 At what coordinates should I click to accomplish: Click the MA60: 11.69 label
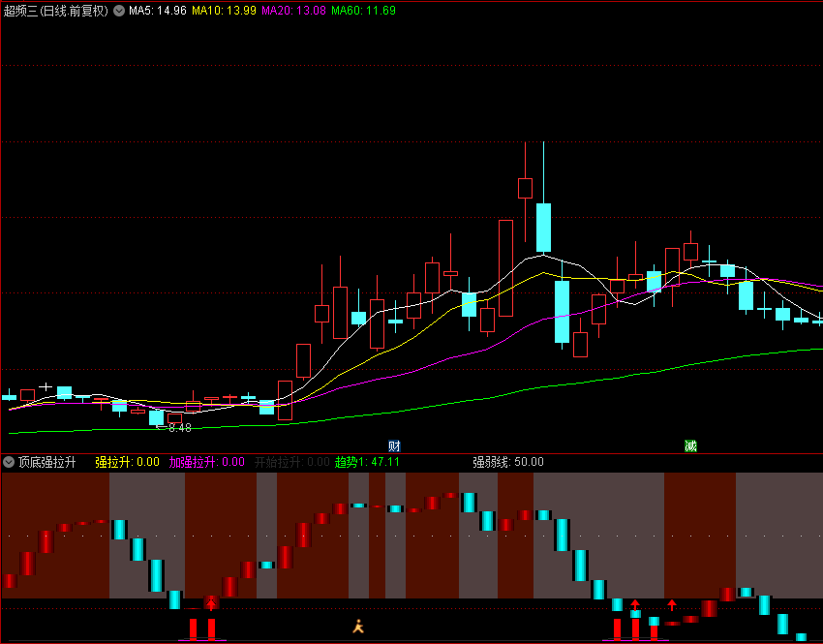[363, 11]
